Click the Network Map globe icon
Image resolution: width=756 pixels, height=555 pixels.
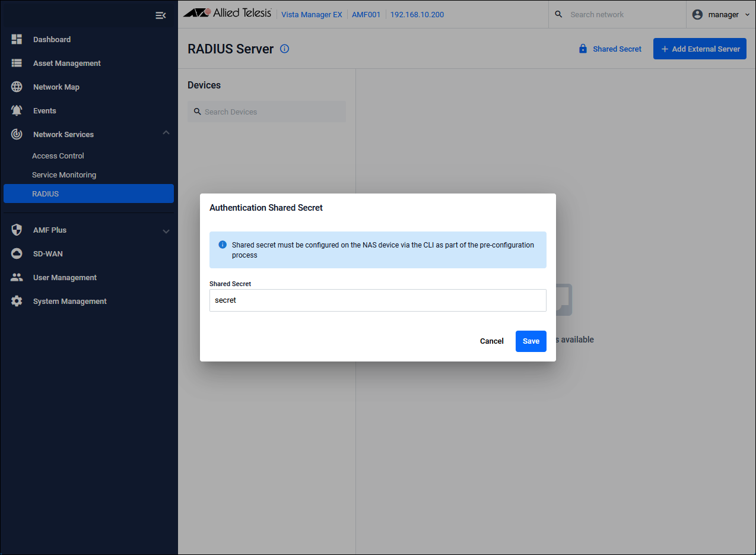click(x=17, y=87)
